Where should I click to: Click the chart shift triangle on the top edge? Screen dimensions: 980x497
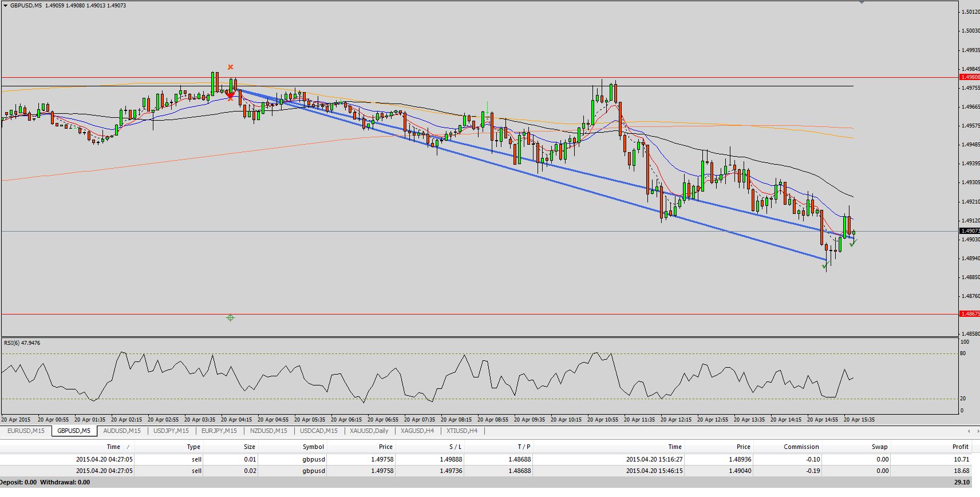click(x=862, y=2)
